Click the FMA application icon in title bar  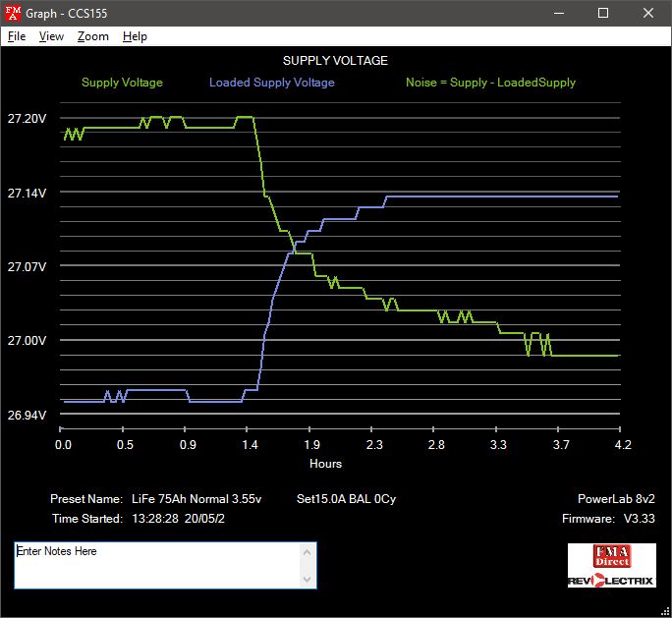[x=13, y=13]
